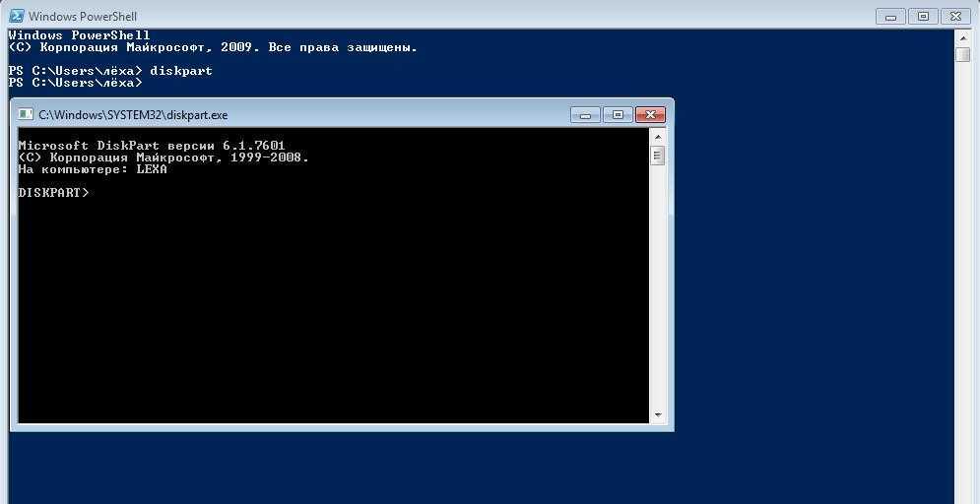Click the 'Windows PowerShell' title text
The width and height of the screenshot is (980, 504).
click(x=83, y=16)
